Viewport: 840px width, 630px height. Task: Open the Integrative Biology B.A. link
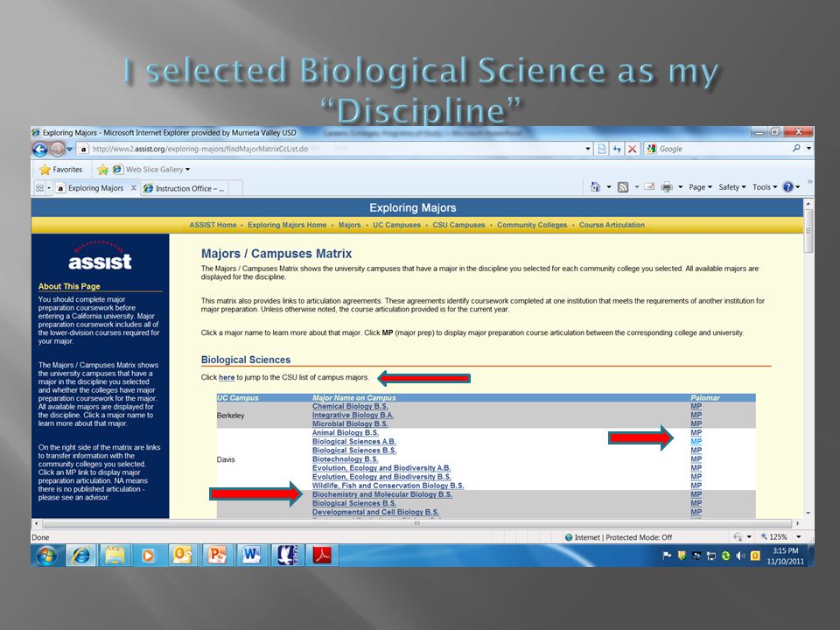[x=353, y=415]
